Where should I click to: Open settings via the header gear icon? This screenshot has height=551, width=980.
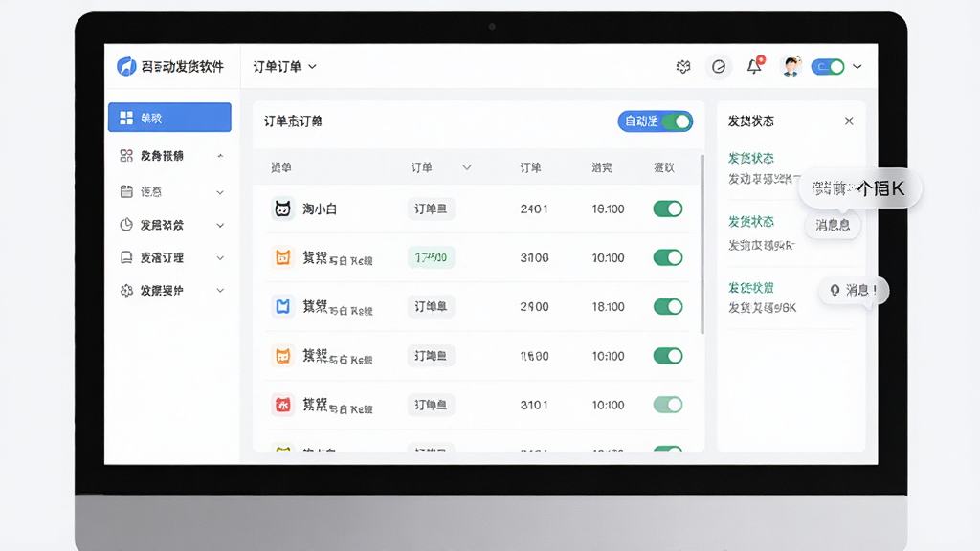point(683,66)
